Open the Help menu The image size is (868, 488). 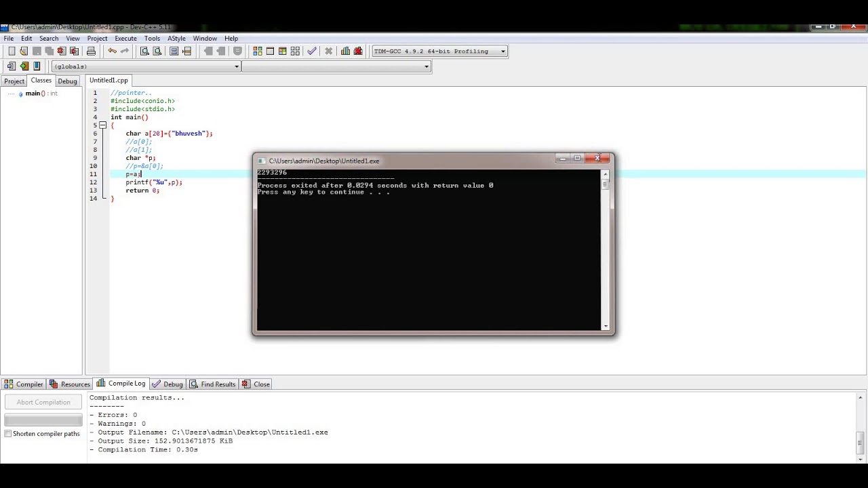coord(231,39)
